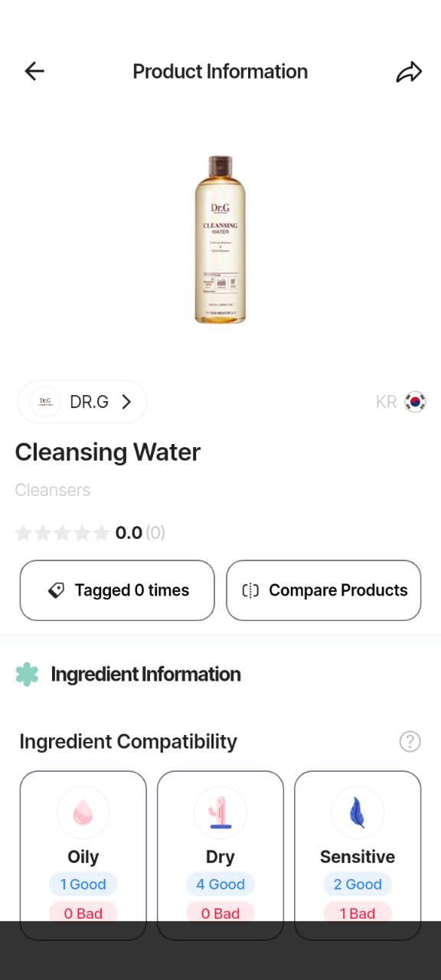Expand the DR.G brand page chevron
Image resolution: width=441 pixels, height=980 pixels.
(127, 401)
